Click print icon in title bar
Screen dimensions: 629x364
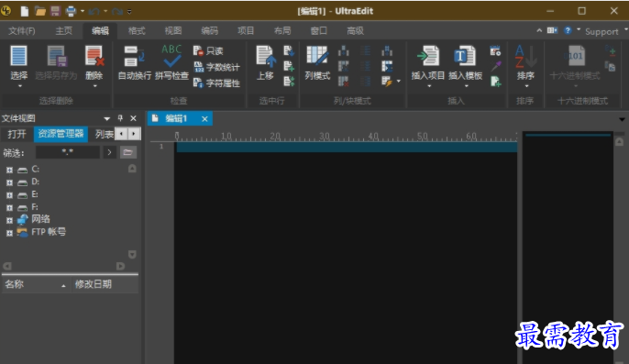[x=71, y=11]
